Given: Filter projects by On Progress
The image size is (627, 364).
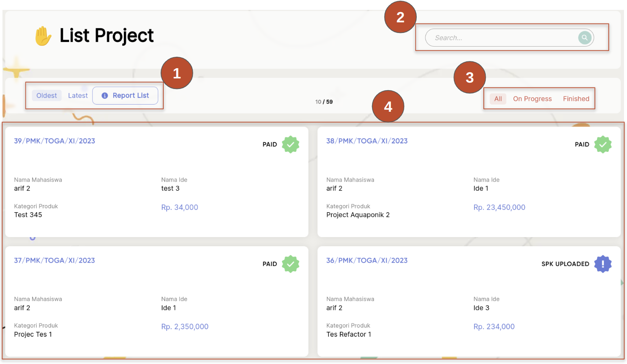Looking at the screenshot, I should coord(532,99).
